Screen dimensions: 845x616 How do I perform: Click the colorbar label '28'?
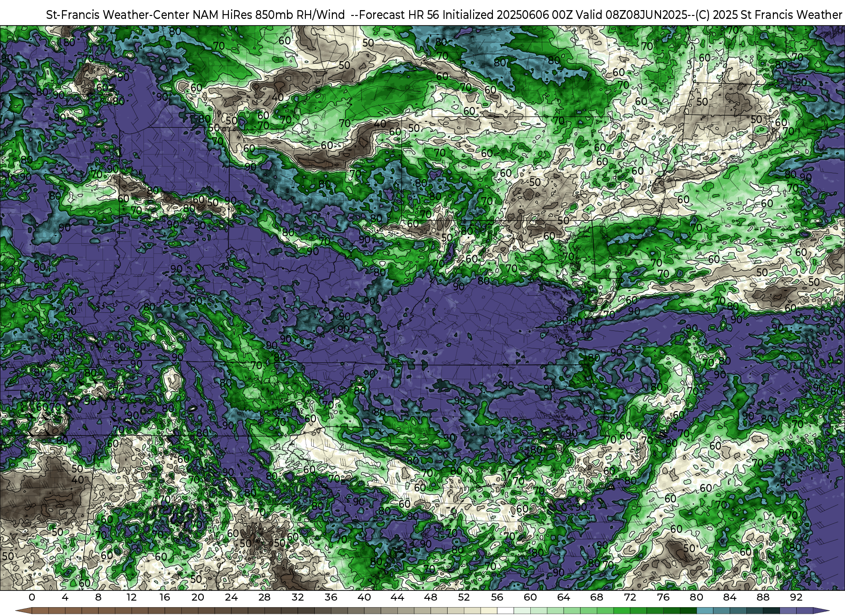265,597
